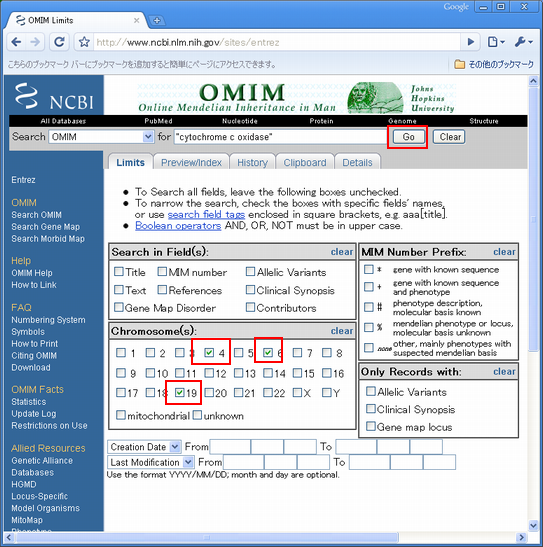This screenshot has width=543, height=547.
Task: Open the wrench settings menu
Action: [x=523, y=42]
